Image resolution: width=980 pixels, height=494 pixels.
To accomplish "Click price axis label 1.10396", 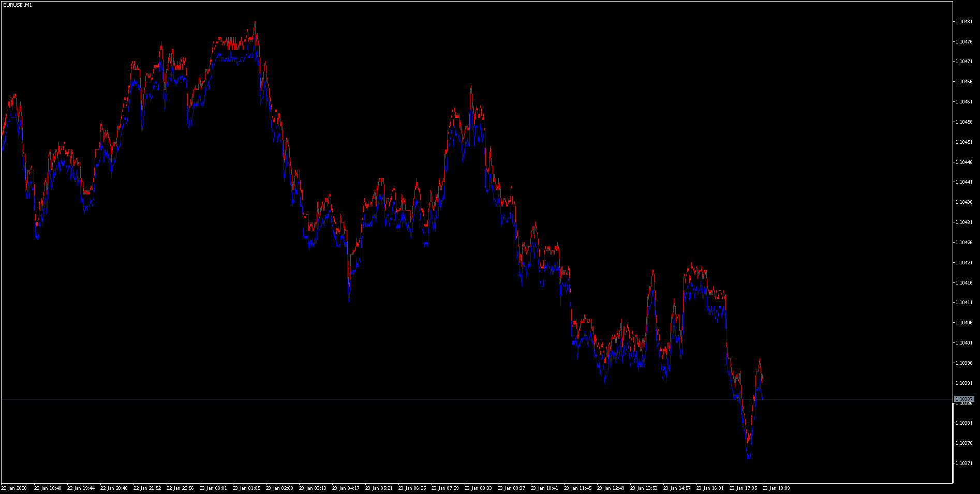I will 964,363.
